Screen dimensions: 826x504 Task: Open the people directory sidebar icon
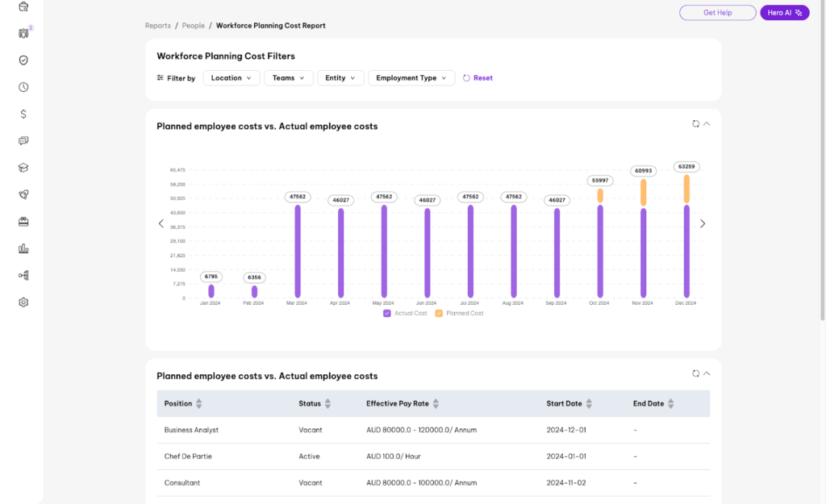point(23,33)
